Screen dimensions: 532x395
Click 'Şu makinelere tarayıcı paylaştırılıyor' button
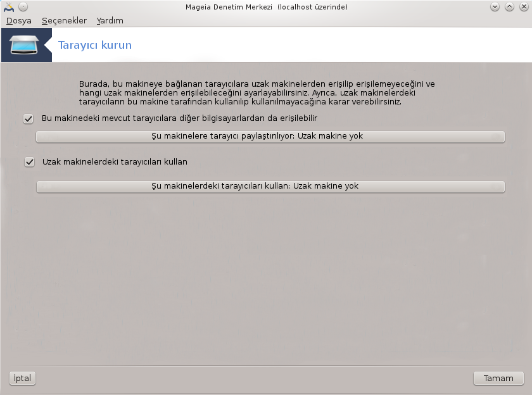click(270, 136)
